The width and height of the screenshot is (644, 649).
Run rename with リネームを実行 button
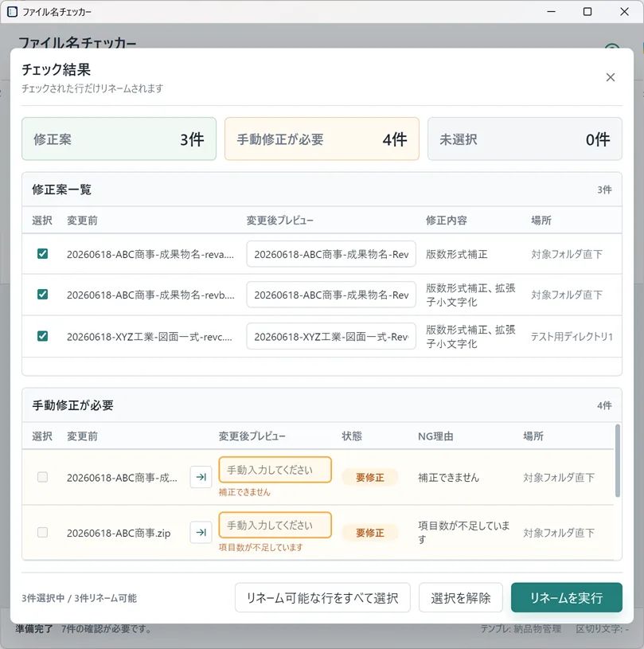(567, 598)
